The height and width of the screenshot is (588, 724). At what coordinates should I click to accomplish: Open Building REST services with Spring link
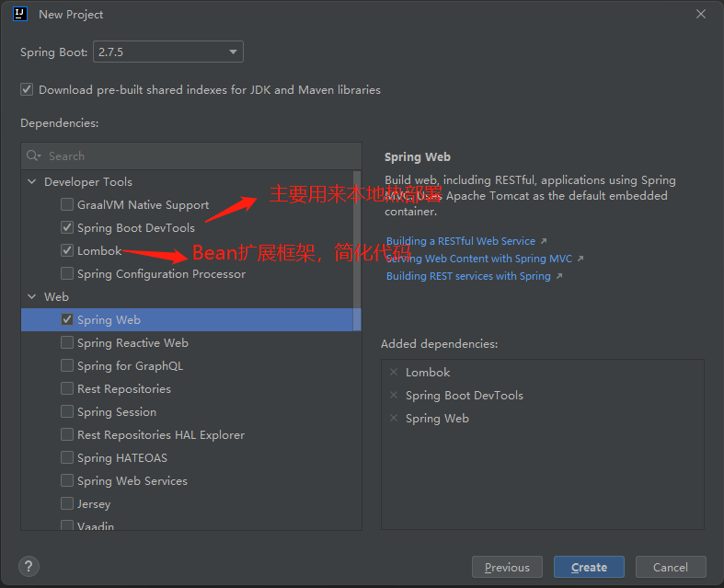[468, 276]
